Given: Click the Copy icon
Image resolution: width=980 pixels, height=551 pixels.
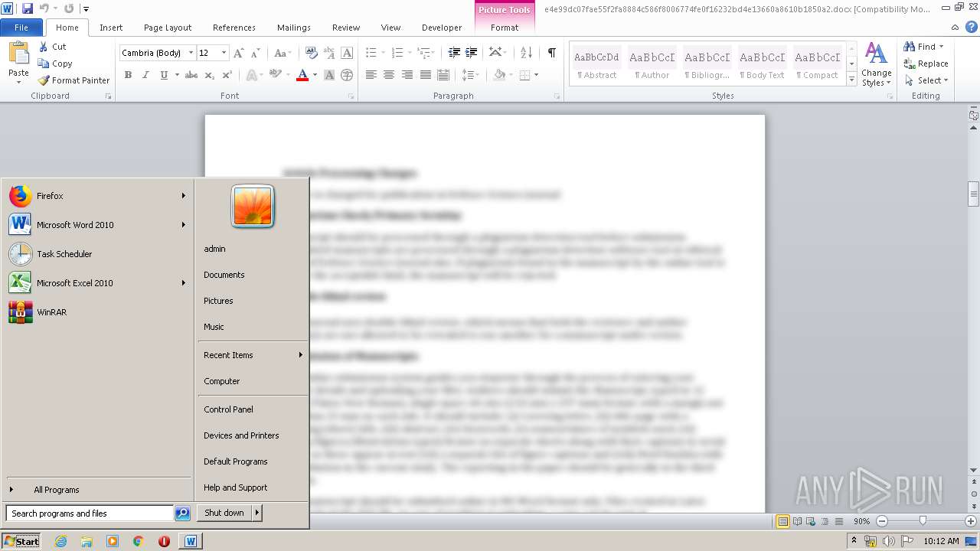Looking at the screenshot, I should [44, 64].
